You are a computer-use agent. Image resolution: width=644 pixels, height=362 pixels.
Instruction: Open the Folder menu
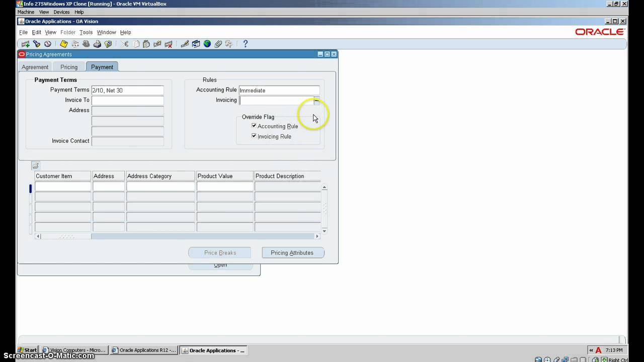pos(68,32)
